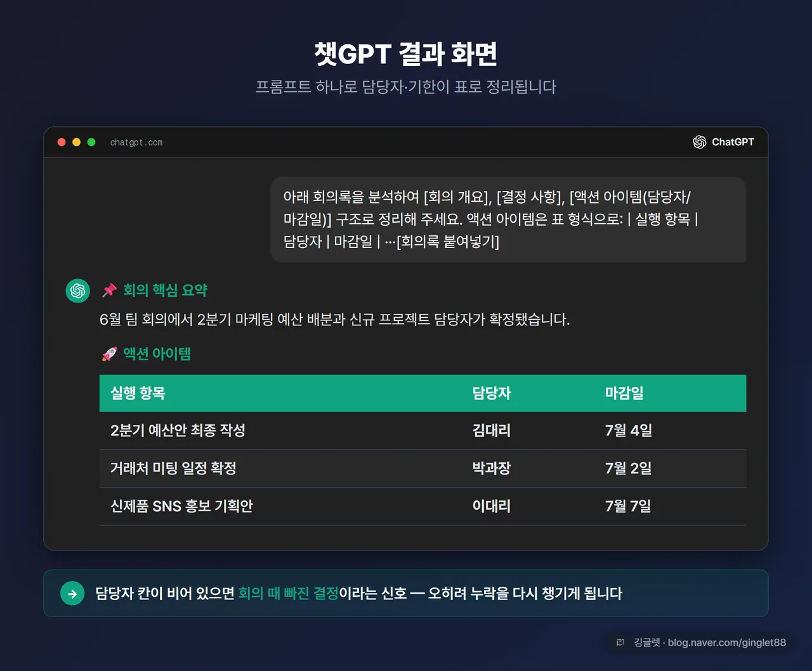The image size is (812, 671).
Task: Click the red close window dot
Action: point(62,142)
